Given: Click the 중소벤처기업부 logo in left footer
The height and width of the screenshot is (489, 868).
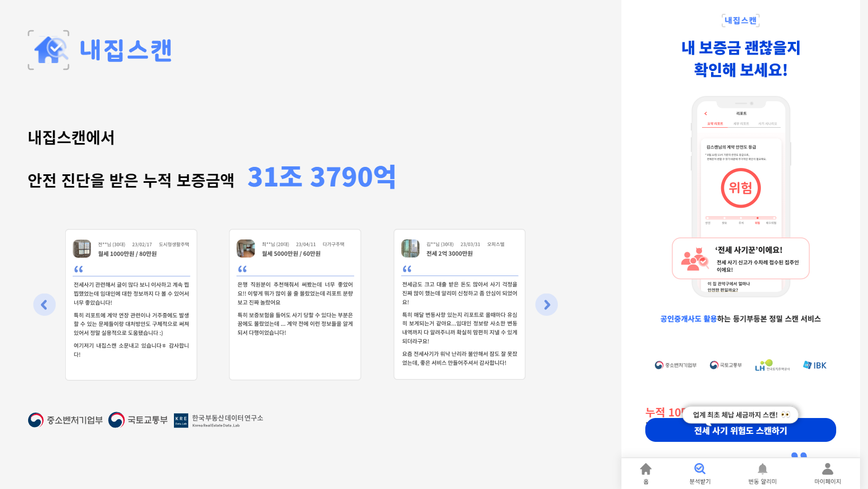Looking at the screenshot, I should (x=65, y=420).
